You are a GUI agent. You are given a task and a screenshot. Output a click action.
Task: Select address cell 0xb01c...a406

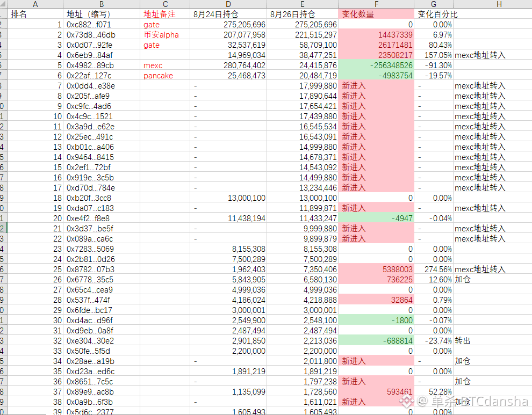point(102,147)
